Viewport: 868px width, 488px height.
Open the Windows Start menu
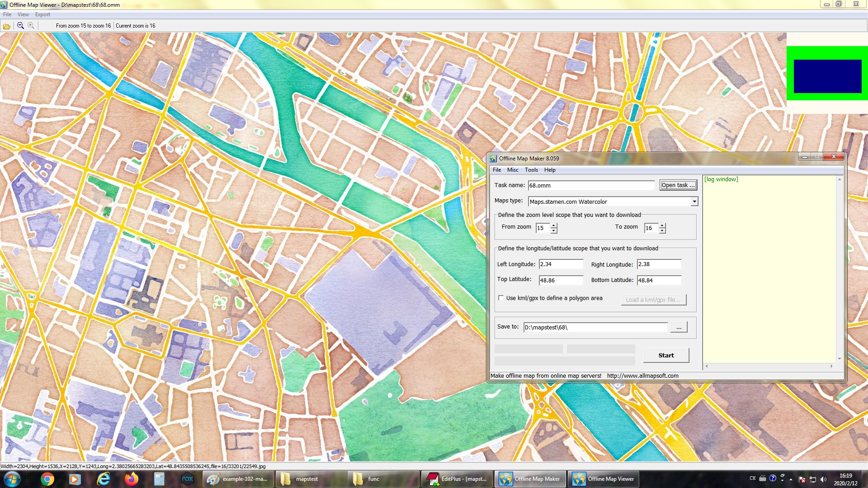11,479
